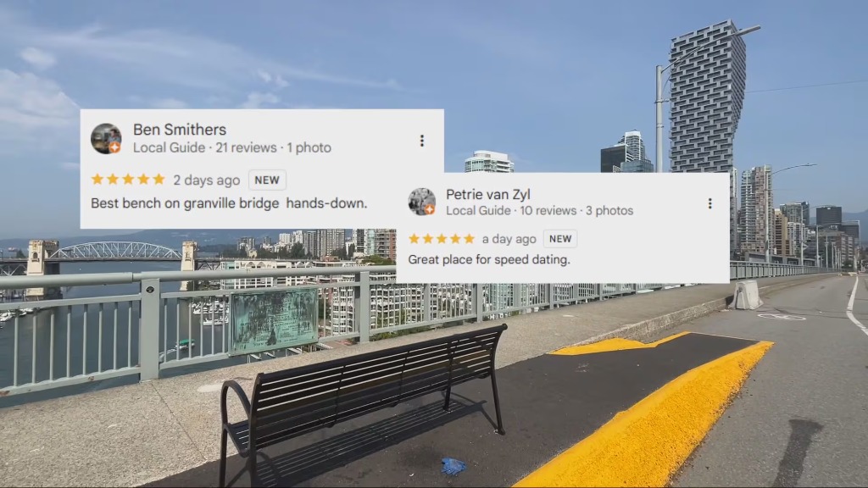
Task: Click the NEW badge beside 'a day ago'
Action: coord(560,238)
